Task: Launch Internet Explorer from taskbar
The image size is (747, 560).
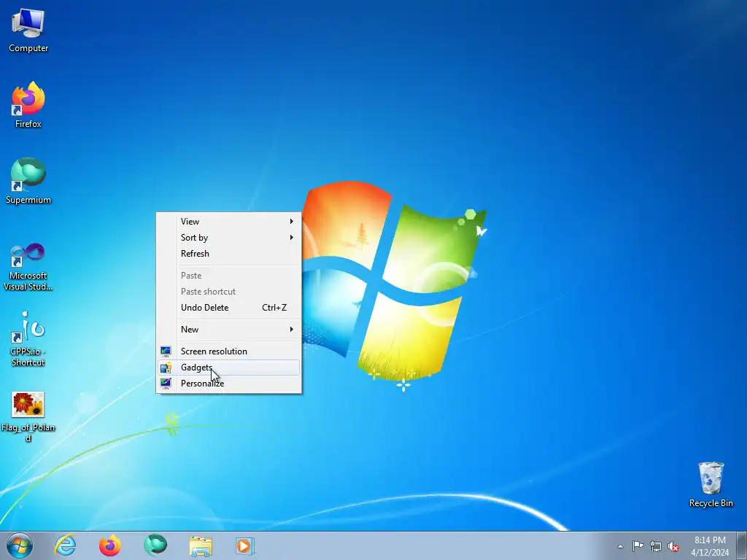Action: (x=65, y=545)
